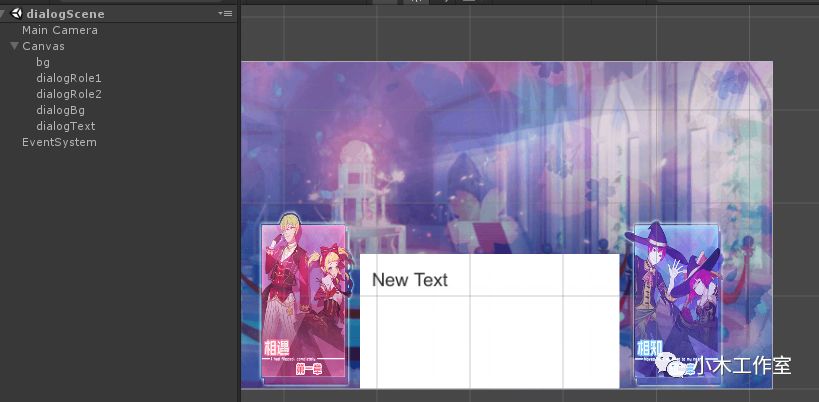The height and width of the screenshot is (402, 819).
Task: Select the bg object
Action: click(x=43, y=62)
